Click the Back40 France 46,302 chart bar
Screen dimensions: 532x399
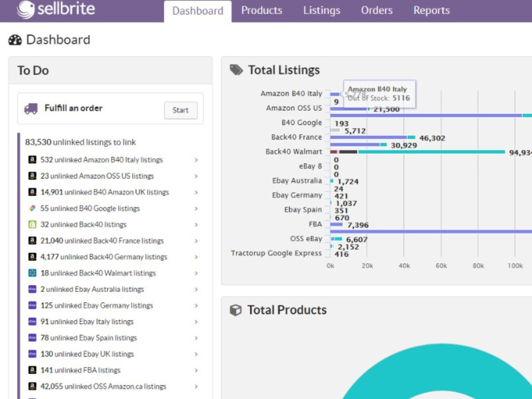(x=372, y=137)
